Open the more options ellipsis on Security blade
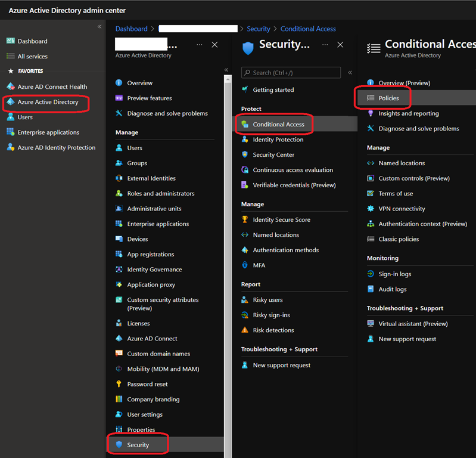 pyautogui.click(x=325, y=45)
